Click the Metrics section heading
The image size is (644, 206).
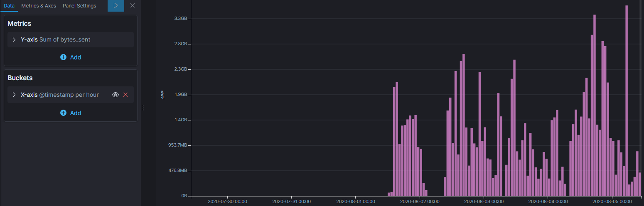click(x=20, y=24)
